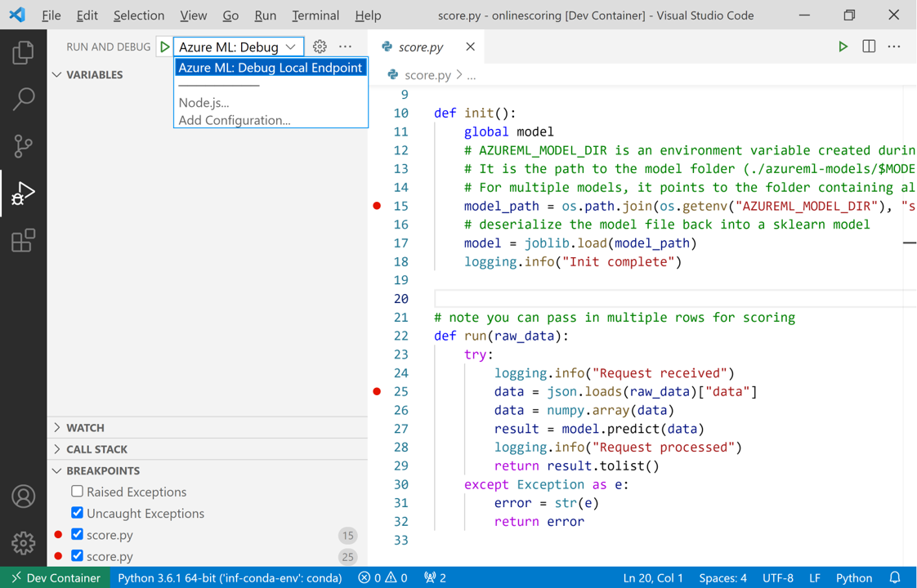Close the score.py editor tab
Screen dimensions: 917x588
pos(470,47)
